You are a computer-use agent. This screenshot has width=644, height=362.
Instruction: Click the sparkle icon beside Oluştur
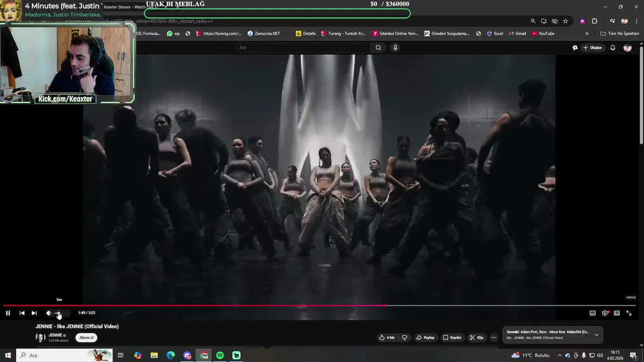pyautogui.click(x=575, y=48)
